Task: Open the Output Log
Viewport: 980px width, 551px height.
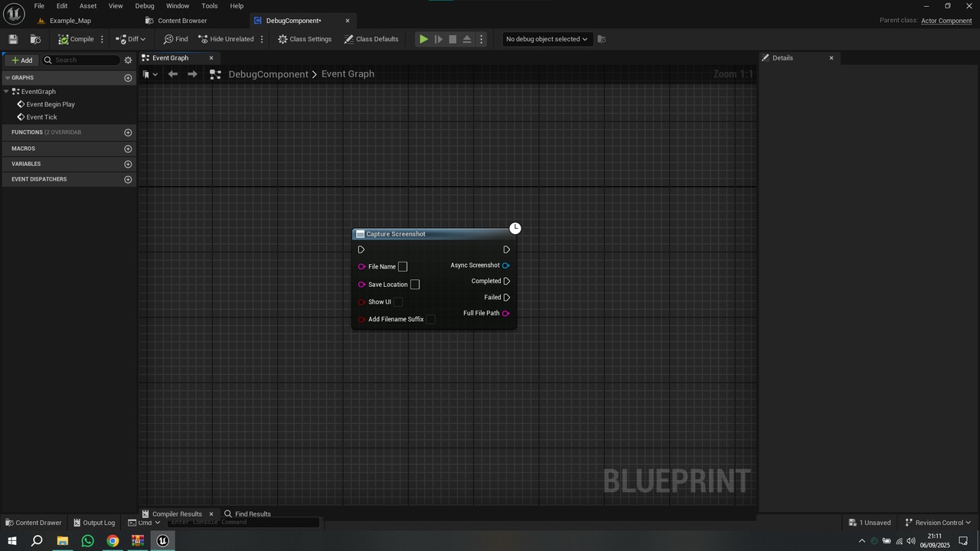Action: [x=93, y=523]
